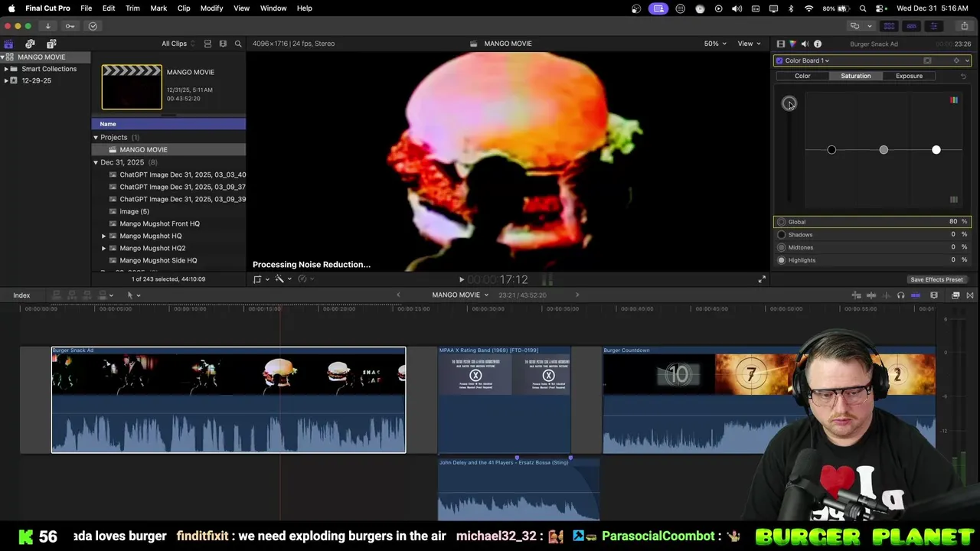Image resolution: width=980 pixels, height=551 pixels.
Task: Click the mask icon on Color Board 1
Action: pyautogui.click(x=927, y=60)
